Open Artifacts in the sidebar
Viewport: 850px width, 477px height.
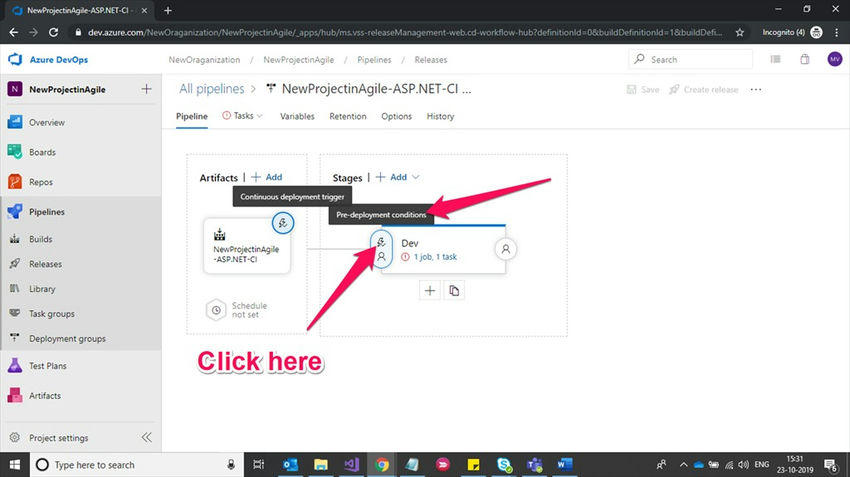[45, 396]
